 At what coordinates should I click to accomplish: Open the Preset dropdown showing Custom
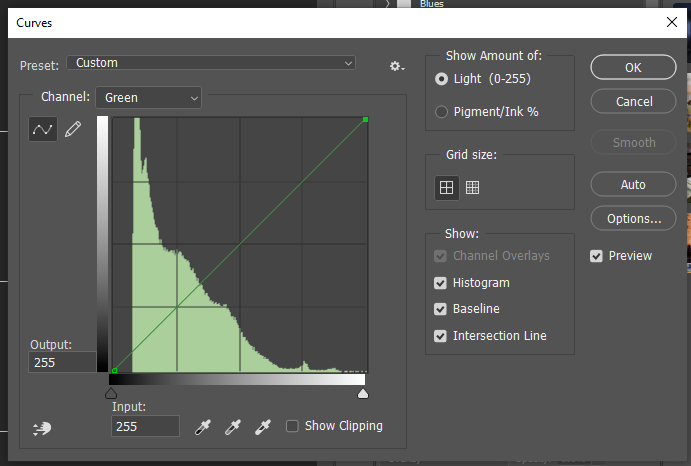point(211,63)
